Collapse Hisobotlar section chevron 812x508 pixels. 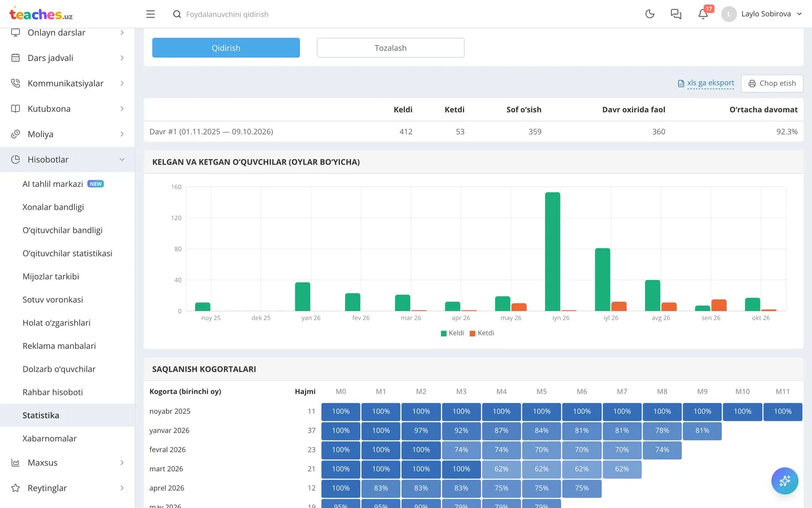[122, 160]
